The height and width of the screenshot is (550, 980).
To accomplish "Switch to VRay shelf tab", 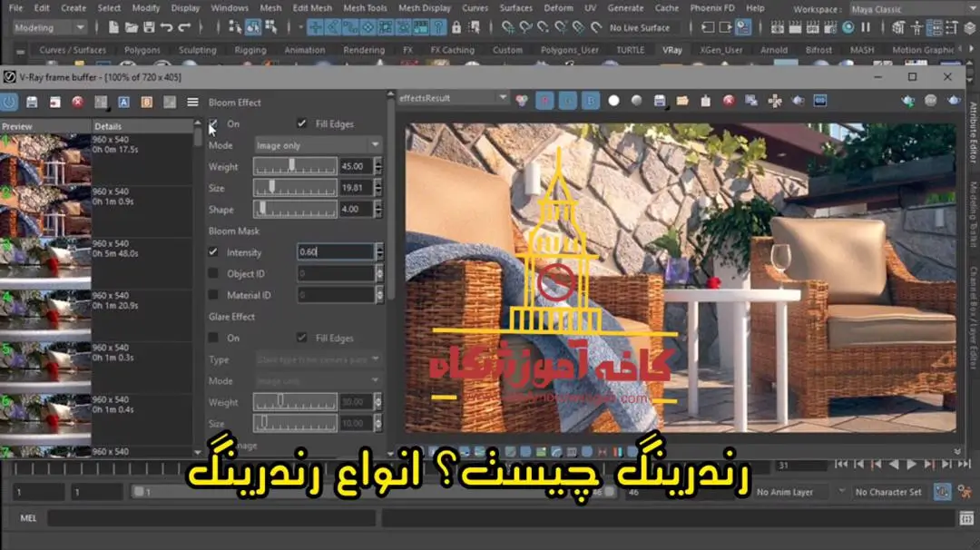I will click(x=671, y=50).
